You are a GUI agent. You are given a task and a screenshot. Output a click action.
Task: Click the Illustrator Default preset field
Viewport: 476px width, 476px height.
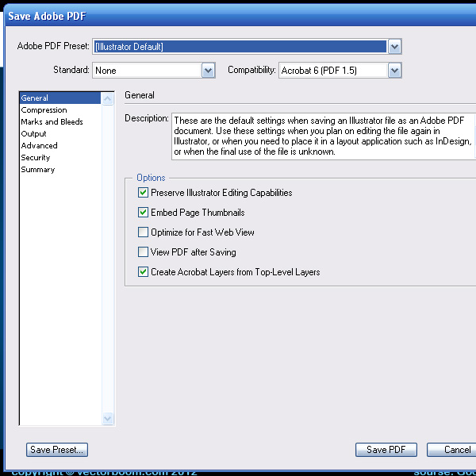point(240,47)
